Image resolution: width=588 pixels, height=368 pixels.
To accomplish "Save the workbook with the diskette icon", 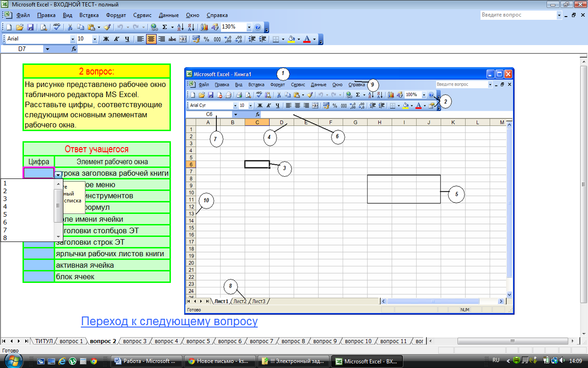I will [30, 27].
